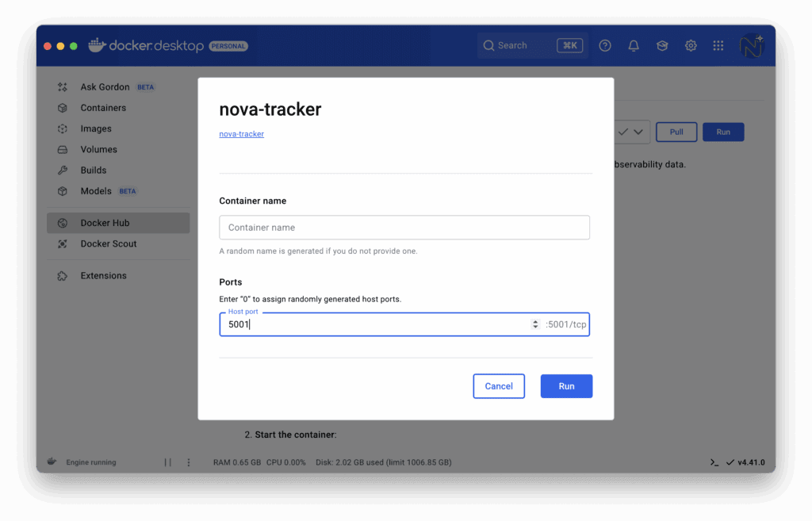Click the PERSONAL plan badge
This screenshot has height=521, width=812.
coord(228,46)
